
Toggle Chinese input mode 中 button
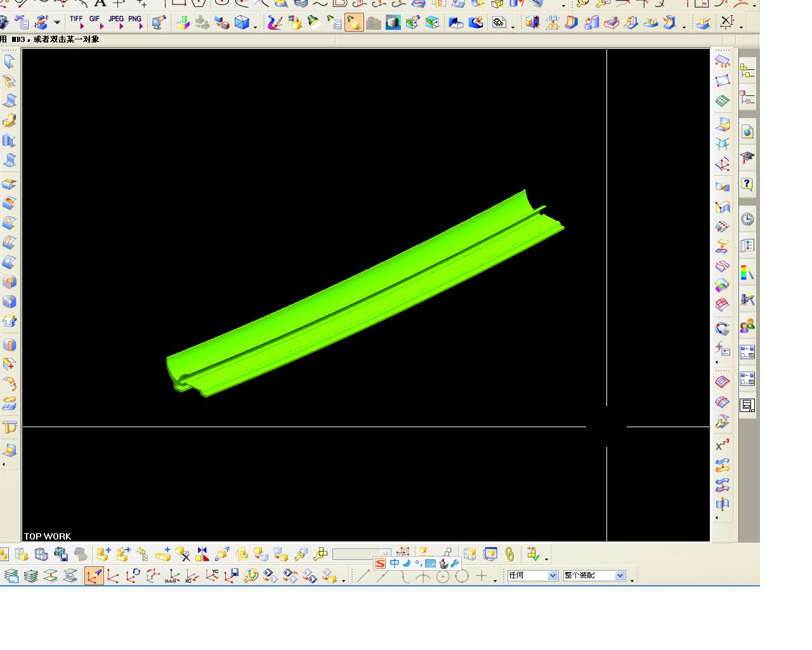coord(395,563)
